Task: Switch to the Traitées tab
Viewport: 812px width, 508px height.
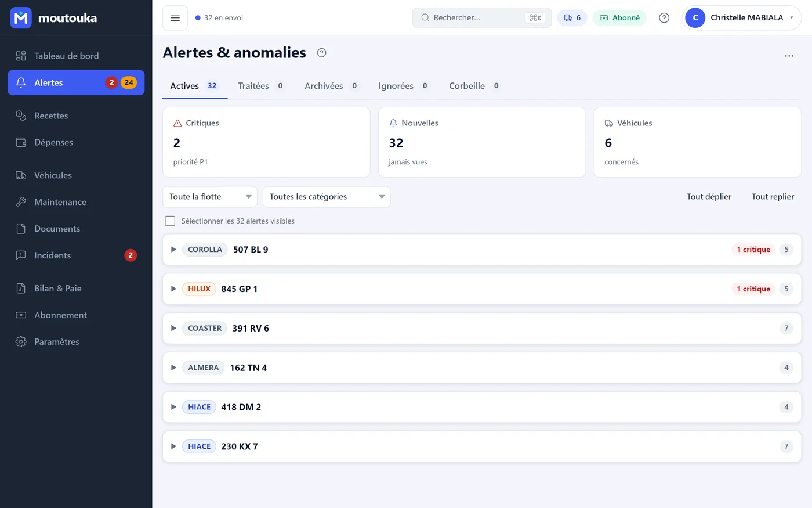Action: 261,86
